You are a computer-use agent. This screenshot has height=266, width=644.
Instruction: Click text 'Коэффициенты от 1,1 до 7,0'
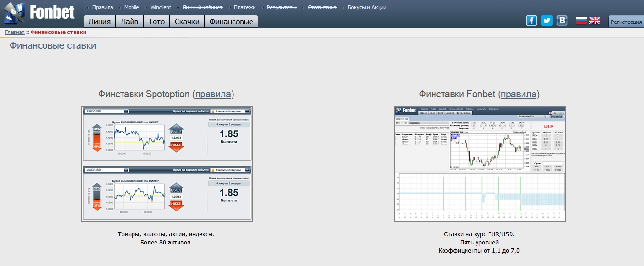[479, 251]
